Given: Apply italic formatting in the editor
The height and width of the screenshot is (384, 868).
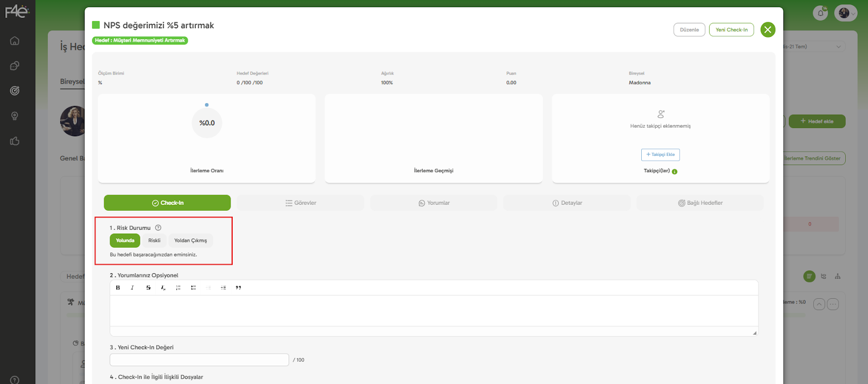Looking at the screenshot, I should 132,288.
